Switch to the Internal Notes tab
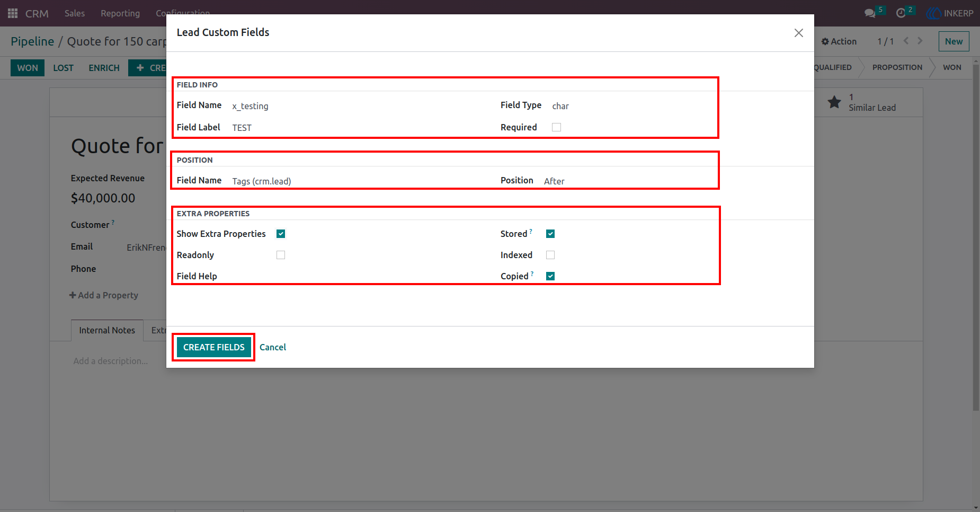 (107, 330)
